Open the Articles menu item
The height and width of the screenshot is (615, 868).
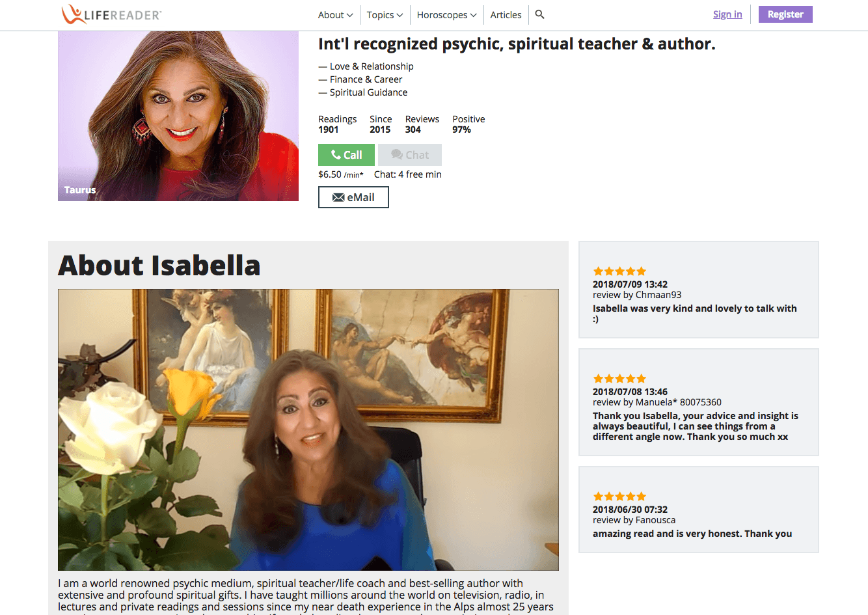point(506,15)
